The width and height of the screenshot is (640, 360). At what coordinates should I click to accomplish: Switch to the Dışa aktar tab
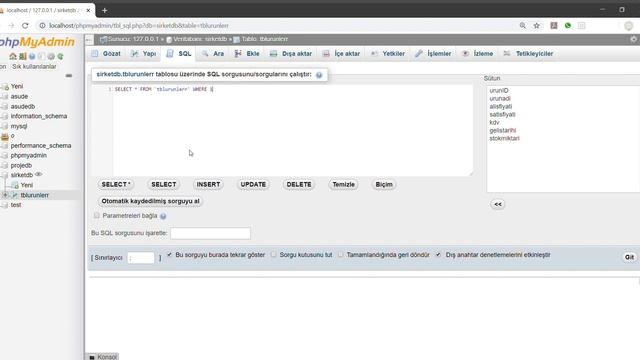[x=291, y=53]
